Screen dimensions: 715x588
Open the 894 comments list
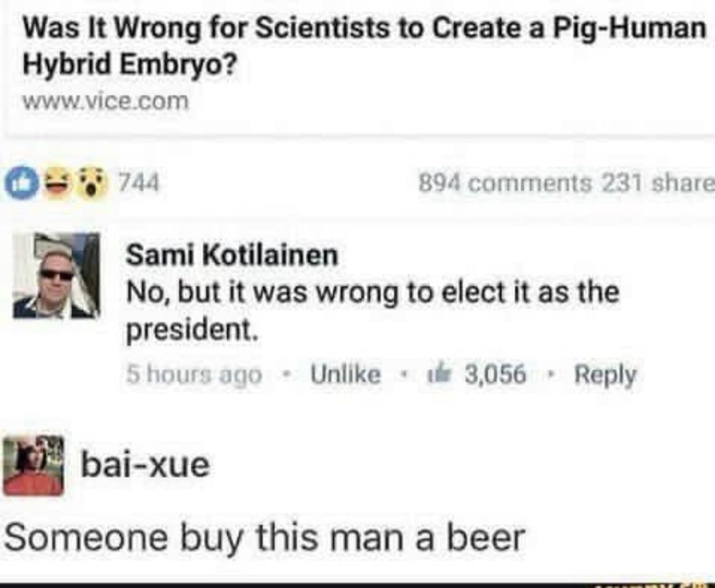click(x=505, y=183)
